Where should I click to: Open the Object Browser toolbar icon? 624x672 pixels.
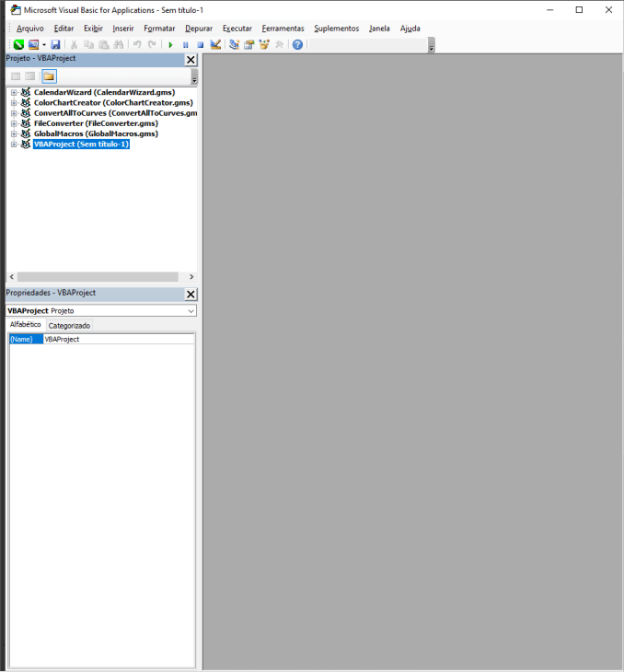pyautogui.click(x=264, y=44)
